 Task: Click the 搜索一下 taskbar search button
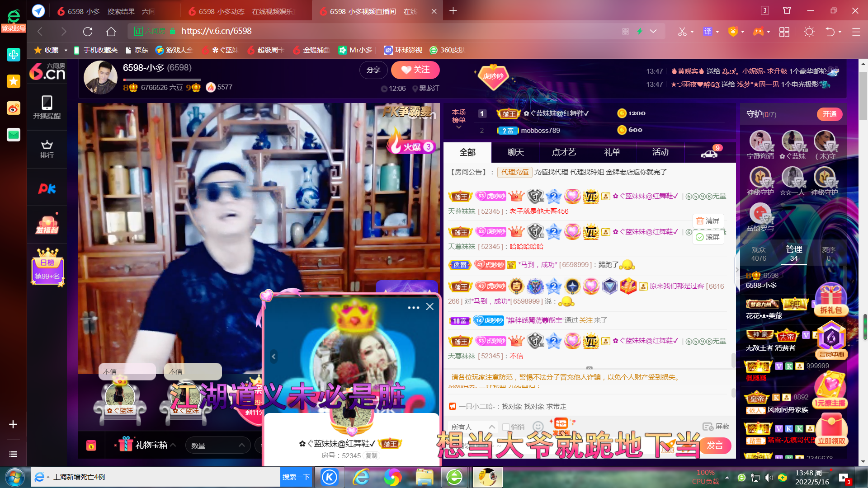pos(296,477)
